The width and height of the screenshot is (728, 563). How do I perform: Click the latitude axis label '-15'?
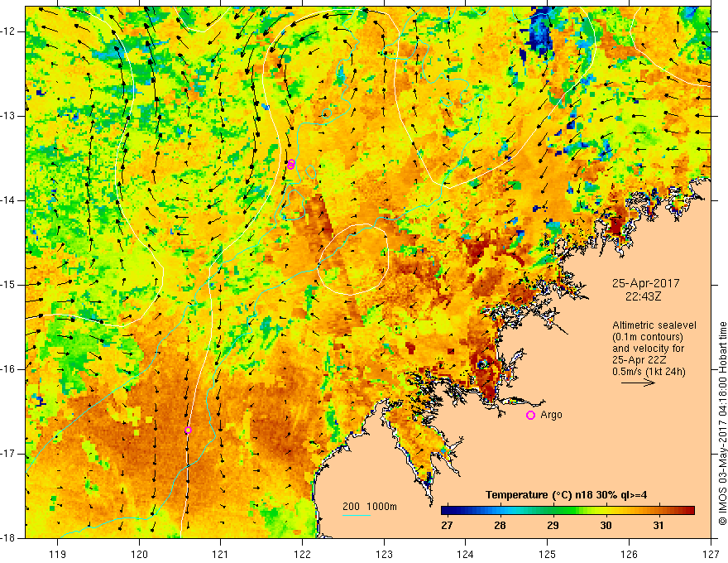(x=8, y=285)
